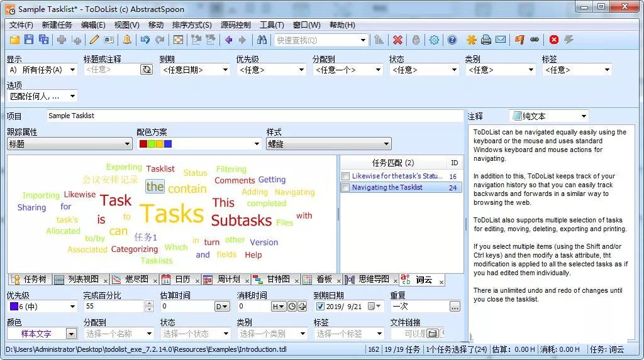
Task: Click the undo arrow icon
Action: pyautogui.click(x=145, y=40)
